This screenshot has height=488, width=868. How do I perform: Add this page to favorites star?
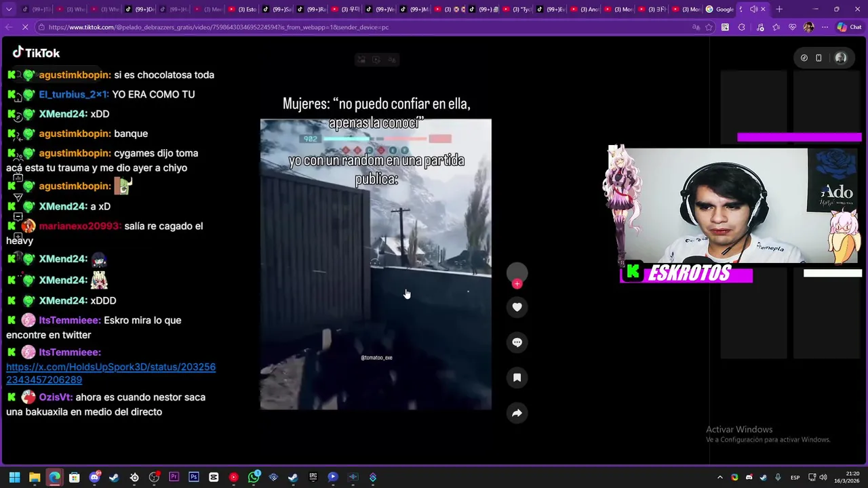(709, 27)
